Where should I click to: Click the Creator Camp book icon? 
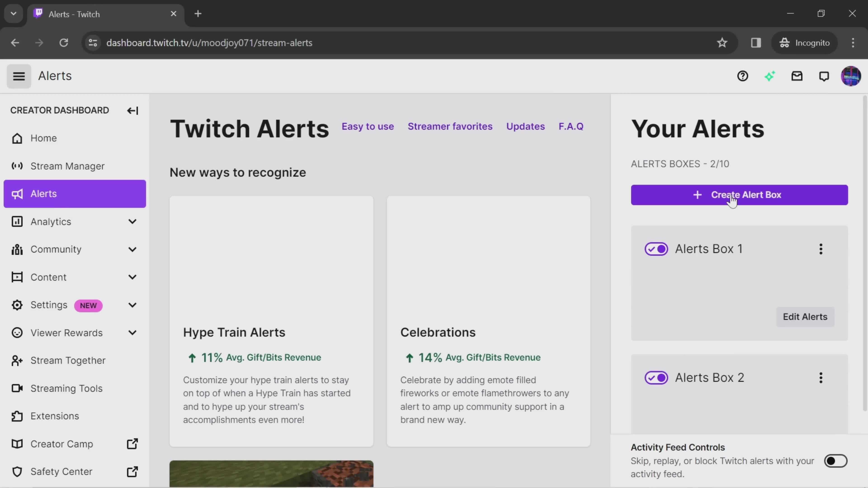(x=17, y=444)
